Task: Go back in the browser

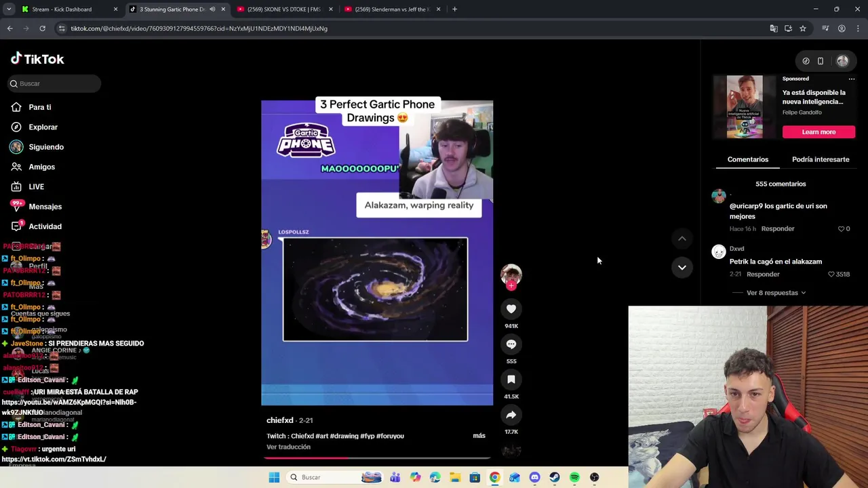Action: click(x=10, y=28)
